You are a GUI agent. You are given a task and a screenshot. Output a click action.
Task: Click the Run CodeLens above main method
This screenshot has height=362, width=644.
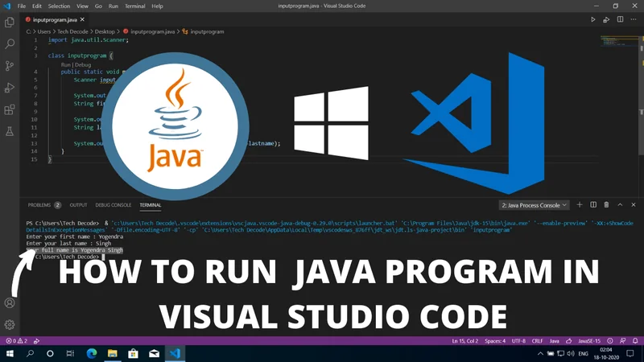[x=66, y=64]
